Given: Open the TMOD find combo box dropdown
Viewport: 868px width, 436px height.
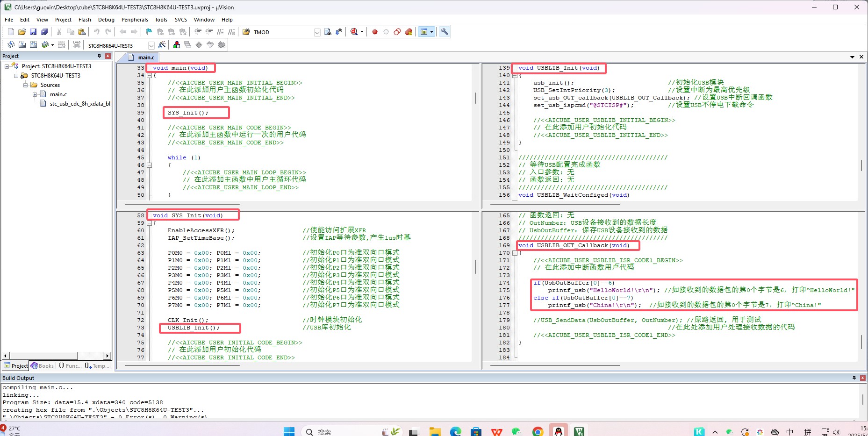Looking at the screenshot, I should 317,32.
